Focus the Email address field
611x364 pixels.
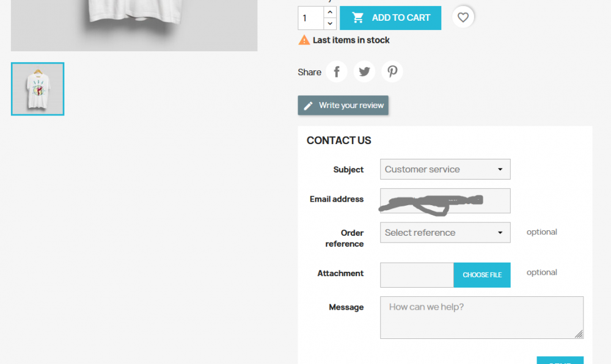point(445,201)
